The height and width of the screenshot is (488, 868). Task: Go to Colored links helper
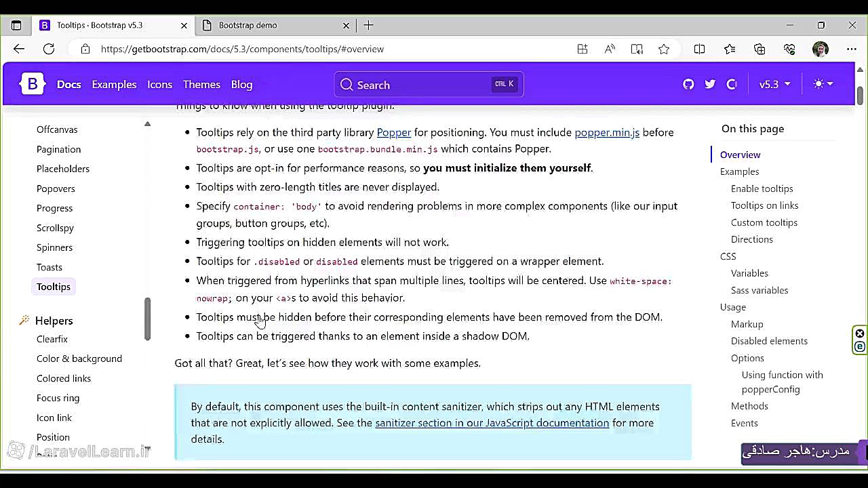[64, 378]
